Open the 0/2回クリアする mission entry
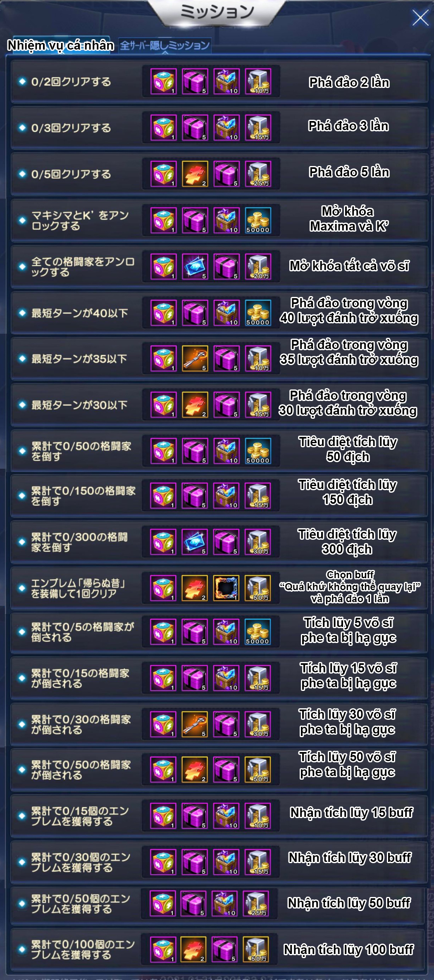The image size is (434, 980). [219, 82]
